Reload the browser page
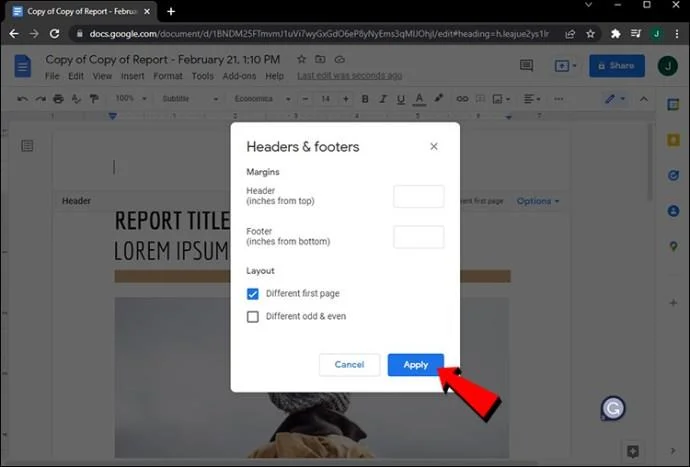The height and width of the screenshot is (467, 690). 55,33
